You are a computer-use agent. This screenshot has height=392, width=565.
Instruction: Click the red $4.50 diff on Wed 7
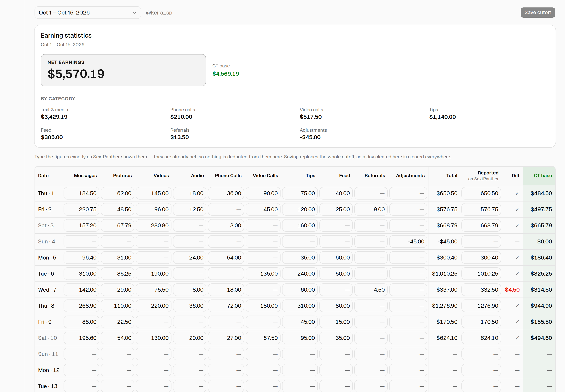tap(512, 290)
